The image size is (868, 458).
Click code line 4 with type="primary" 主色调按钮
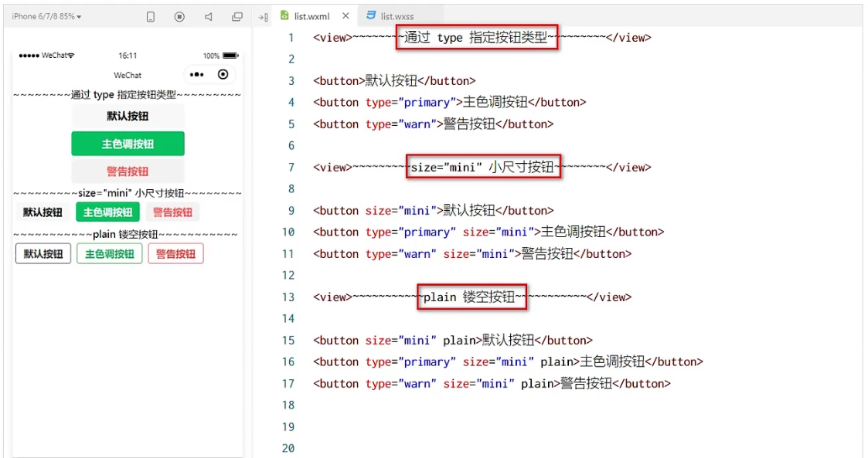[x=450, y=102]
